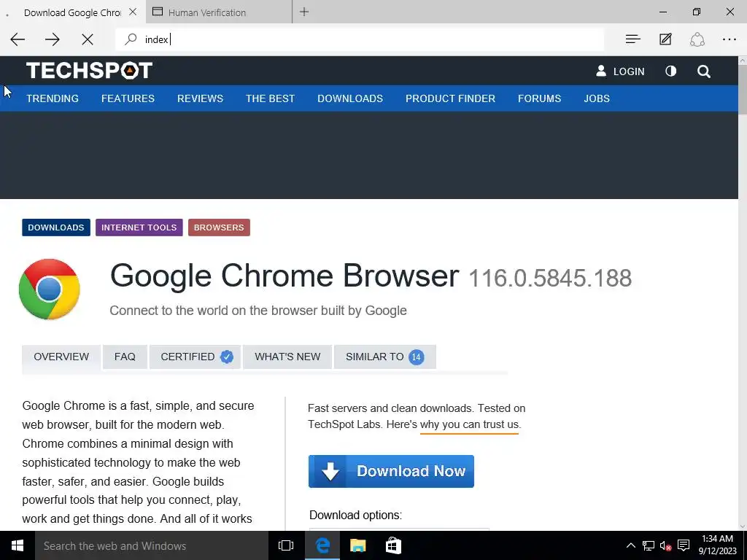
Task: Click the red BROWSERS tag
Action: click(x=219, y=227)
